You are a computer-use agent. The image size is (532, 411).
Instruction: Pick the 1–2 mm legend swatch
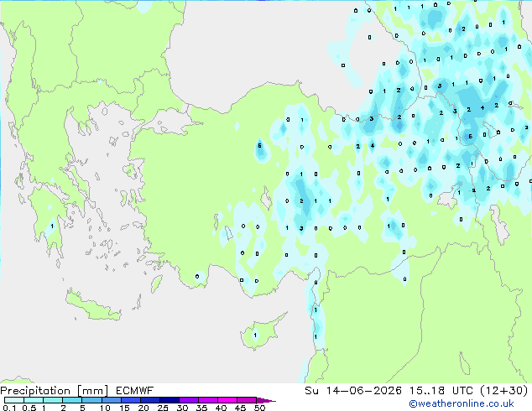coord(53,400)
